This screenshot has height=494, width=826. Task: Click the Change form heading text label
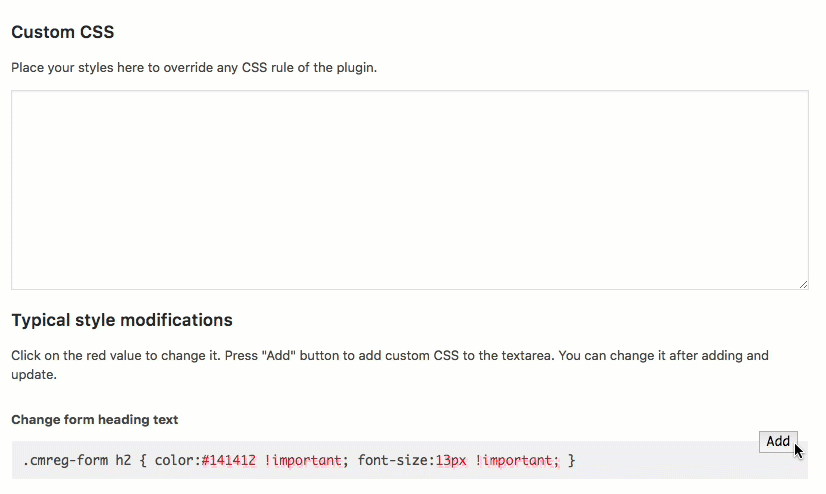pyautogui.click(x=95, y=420)
